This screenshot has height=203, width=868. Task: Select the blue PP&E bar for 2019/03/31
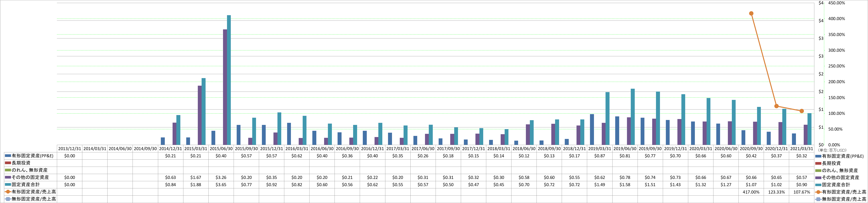tap(592, 130)
